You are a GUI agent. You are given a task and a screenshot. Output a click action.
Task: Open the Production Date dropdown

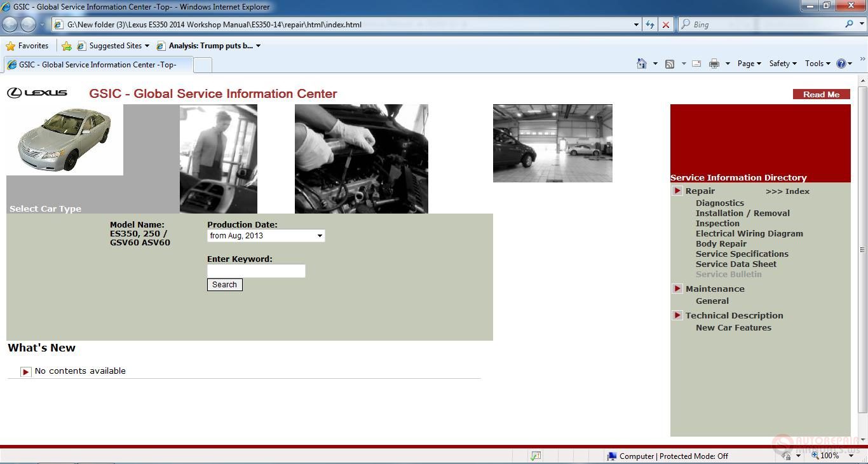[x=266, y=236]
